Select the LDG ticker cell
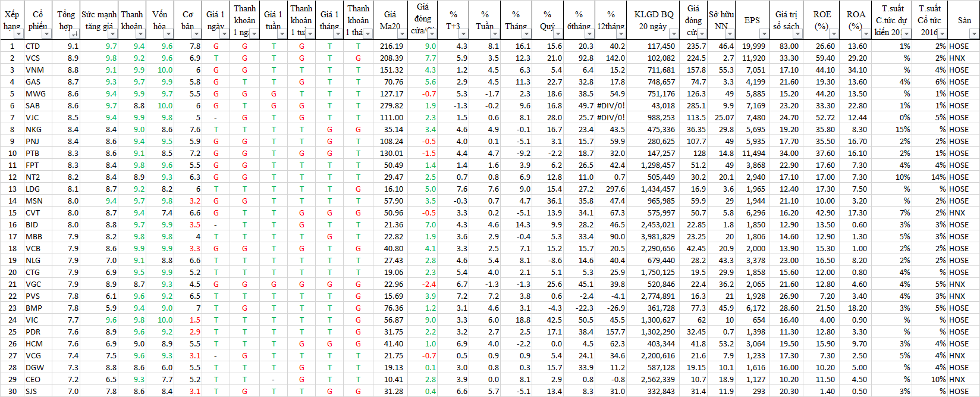The width and height of the screenshot is (980, 397). click(39, 189)
